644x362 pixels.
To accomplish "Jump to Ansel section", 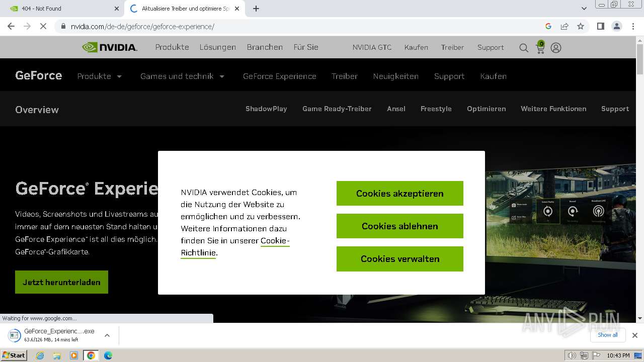I will [x=396, y=109].
